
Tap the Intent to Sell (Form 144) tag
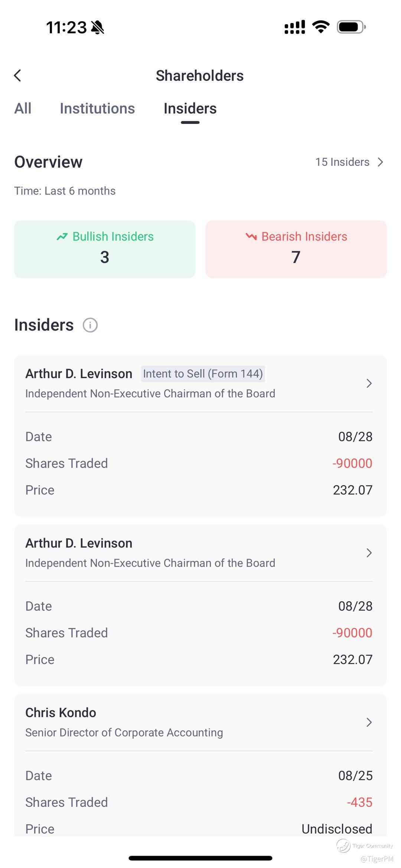coord(203,374)
